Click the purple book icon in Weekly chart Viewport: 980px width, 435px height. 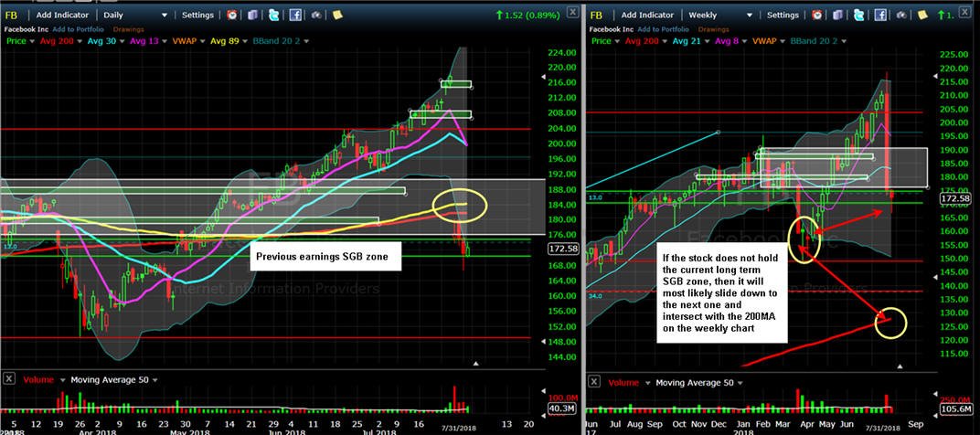point(837,15)
